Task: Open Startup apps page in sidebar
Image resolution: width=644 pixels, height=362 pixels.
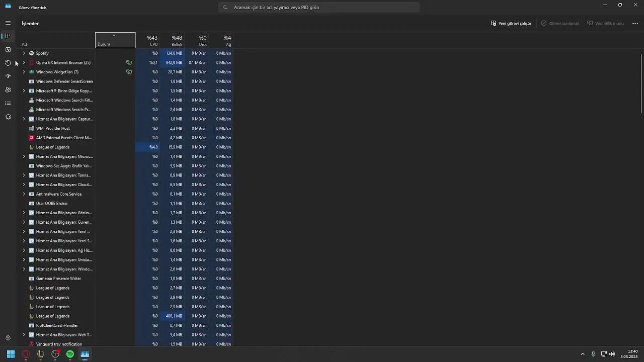Action: coord(8,76)
